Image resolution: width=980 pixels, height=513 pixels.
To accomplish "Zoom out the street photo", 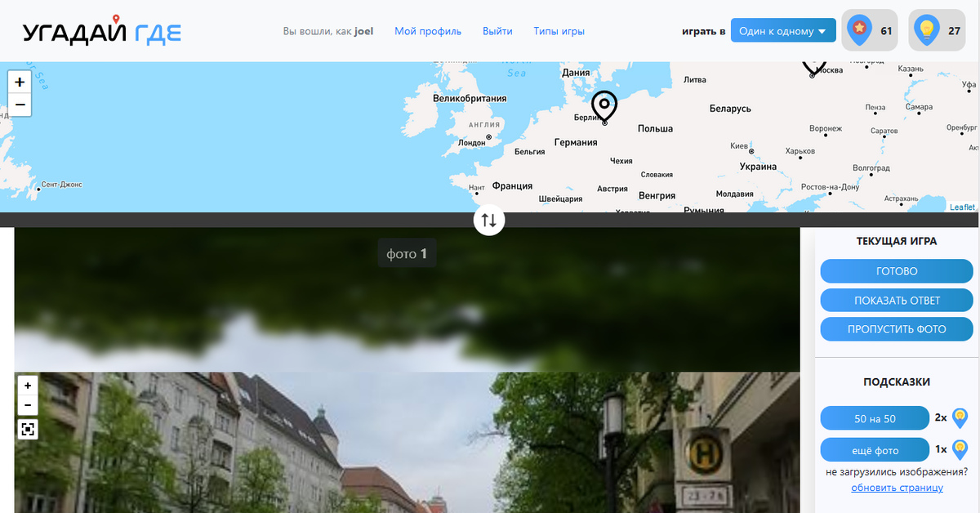I will 28,405.
